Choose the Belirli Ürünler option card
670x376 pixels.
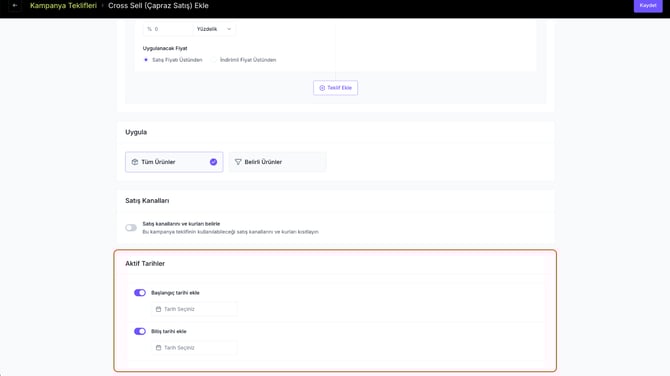277,162
